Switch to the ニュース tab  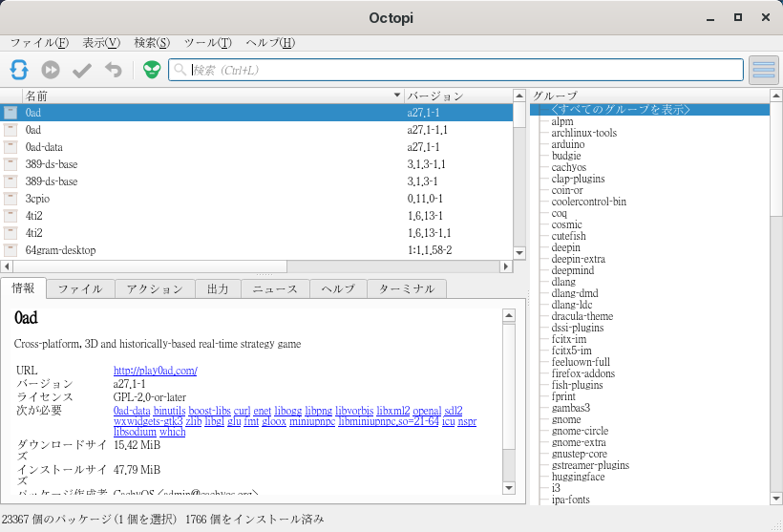click(x=275, y=289)
